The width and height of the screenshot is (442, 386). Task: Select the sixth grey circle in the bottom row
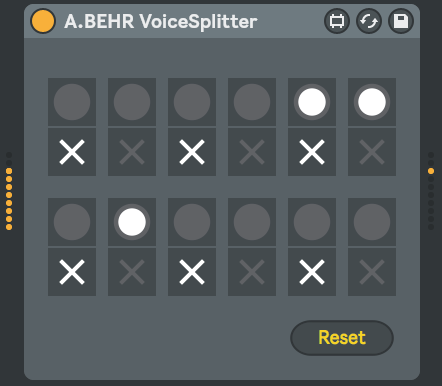[372, 222]
